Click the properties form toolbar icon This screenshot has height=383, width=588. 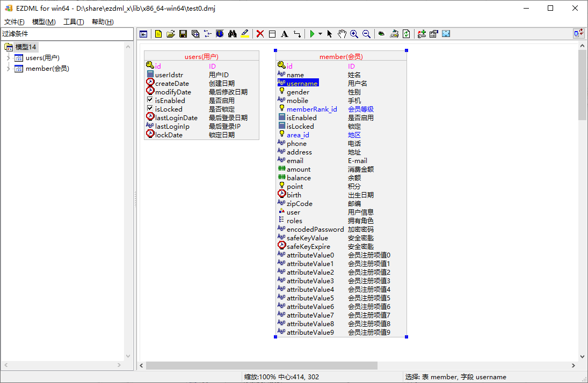pyautogui.click(x=434, y=34)
